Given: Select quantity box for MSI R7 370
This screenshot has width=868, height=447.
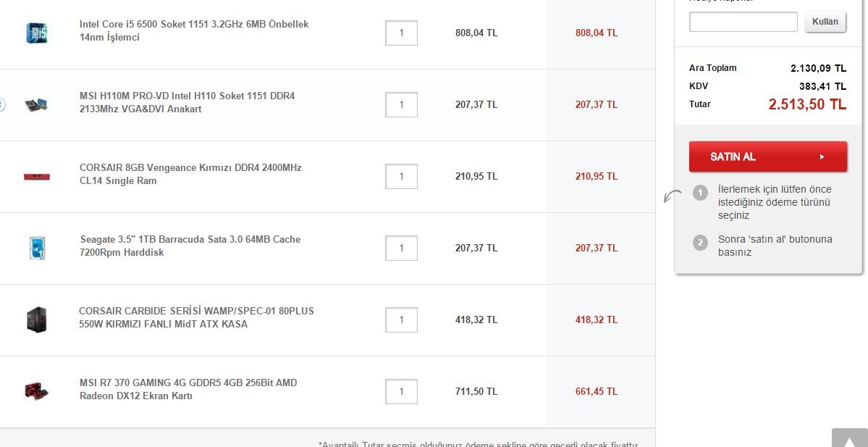Looking at the screenshot, I should [x=401, y=391].
